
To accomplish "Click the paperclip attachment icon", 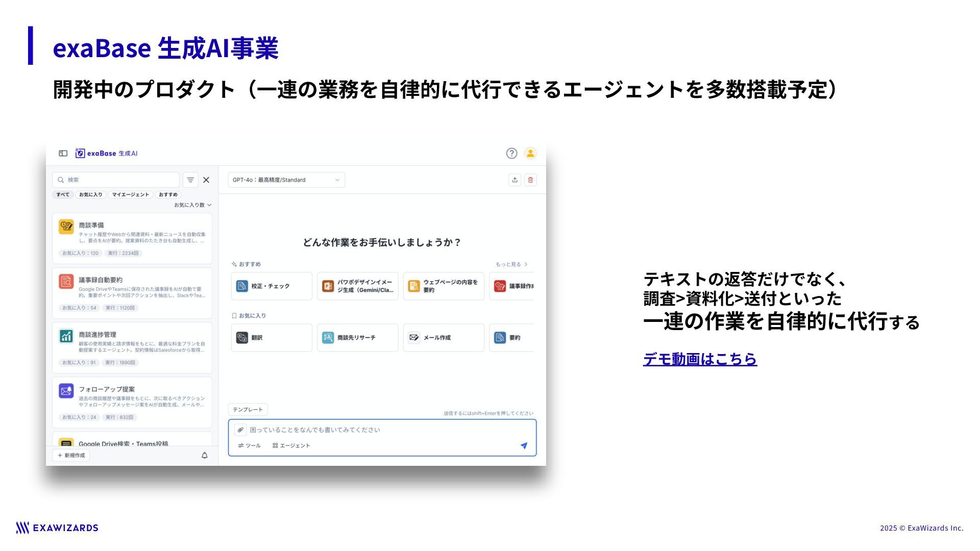I will [240, 430].
